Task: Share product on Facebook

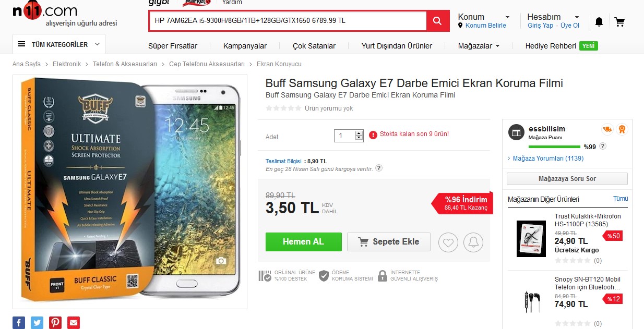Action: (19, 322)
